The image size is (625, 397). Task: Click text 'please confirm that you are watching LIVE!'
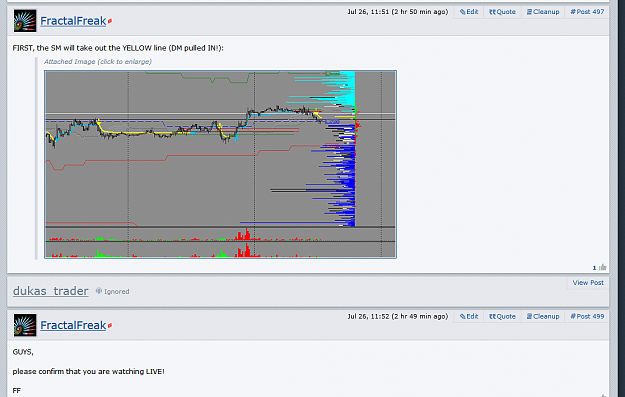pyautogui.click(x=88, y=371)
